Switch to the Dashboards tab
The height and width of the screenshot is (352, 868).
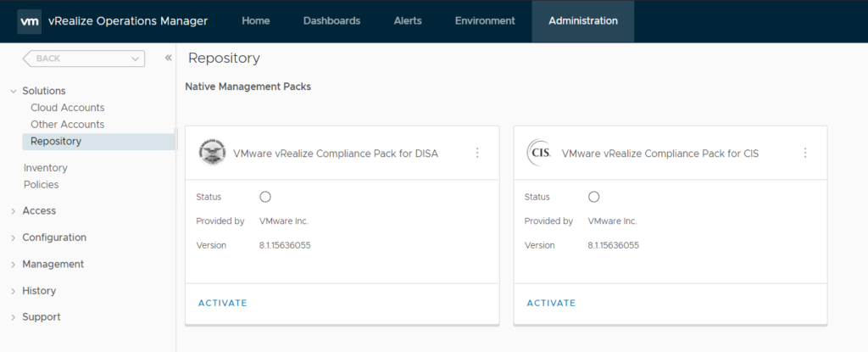[x=331, y=21]
